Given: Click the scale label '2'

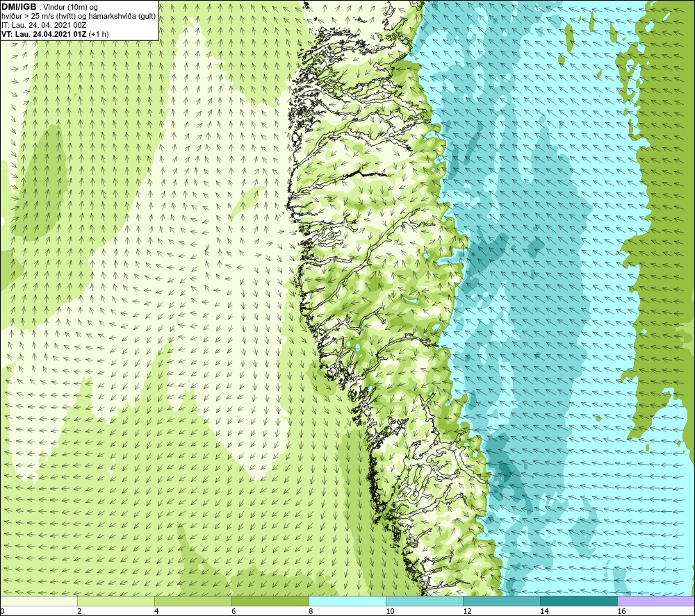Looking at the screenshot, I should [x=79, y=611].
